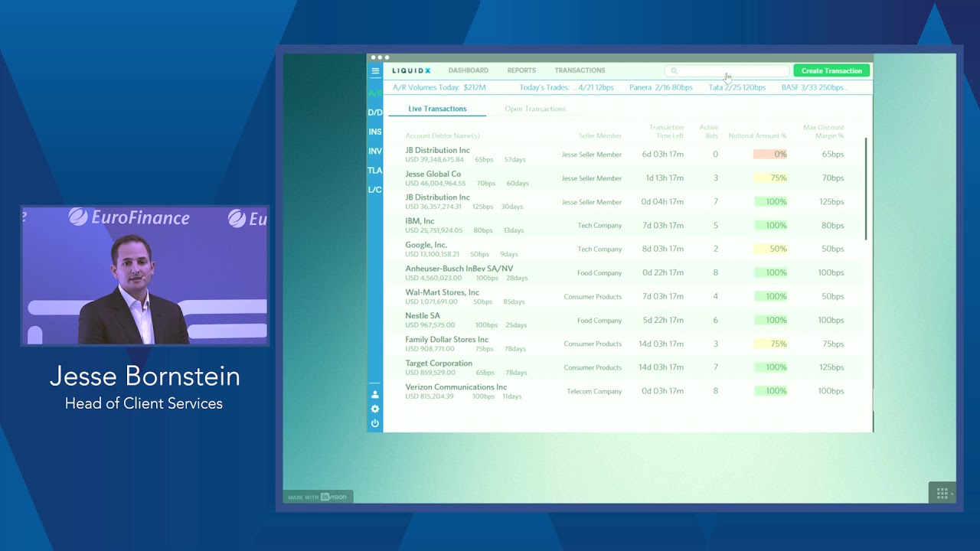This screenshot has width=980, height=551.
Task: Click the 1d 13h 17m time left value
Action: [665, 178]
